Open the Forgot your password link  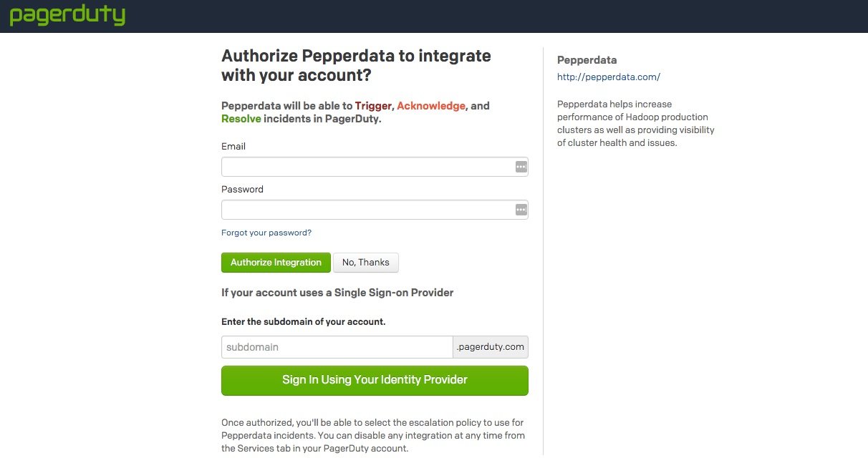click(266, 233)
